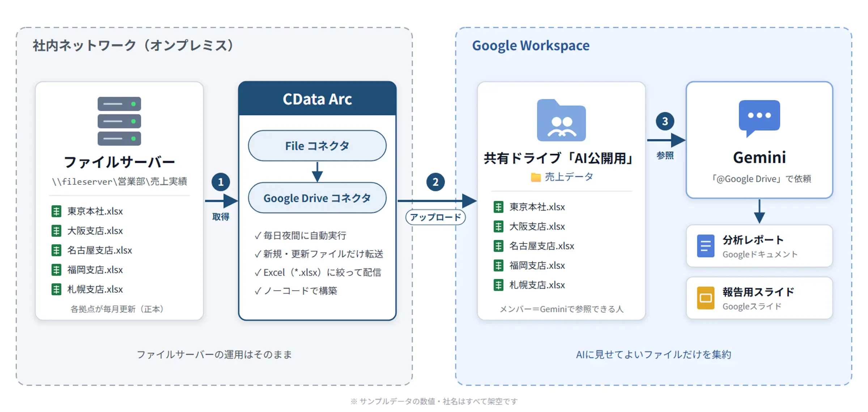Screen dimensions: 868x412
Task: Click the 新規・更新ファイルだけ転送 line
Action: (319, 254)
